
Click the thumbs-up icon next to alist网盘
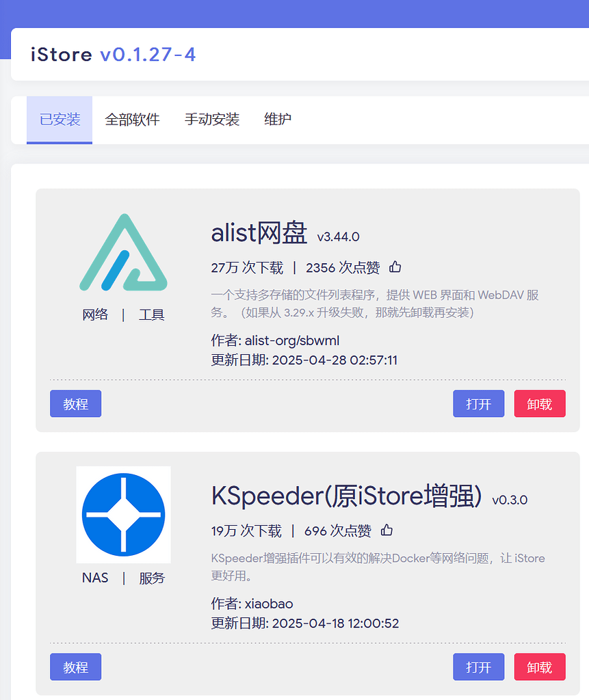click(395, 267)
